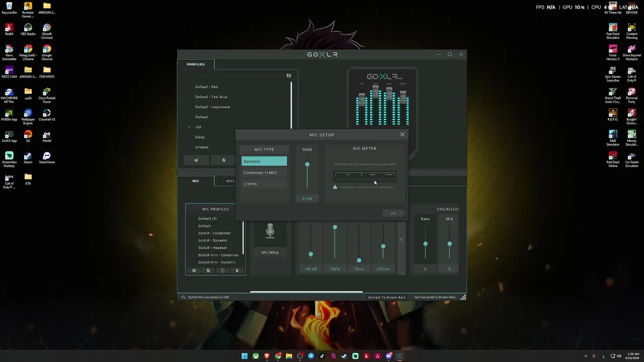Click the new mic profile icon
The image size is (644, 362).
[x=208, y=270]
